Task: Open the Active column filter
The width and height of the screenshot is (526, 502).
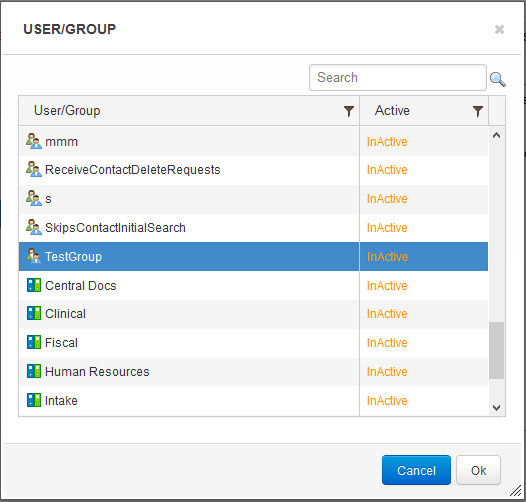Action: [478, 111]
